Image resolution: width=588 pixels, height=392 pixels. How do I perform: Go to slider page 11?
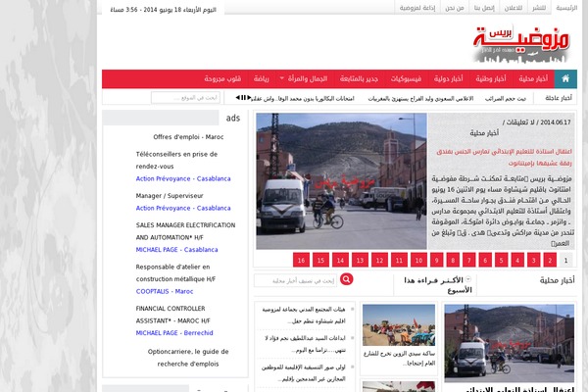[x=400, y=260]
